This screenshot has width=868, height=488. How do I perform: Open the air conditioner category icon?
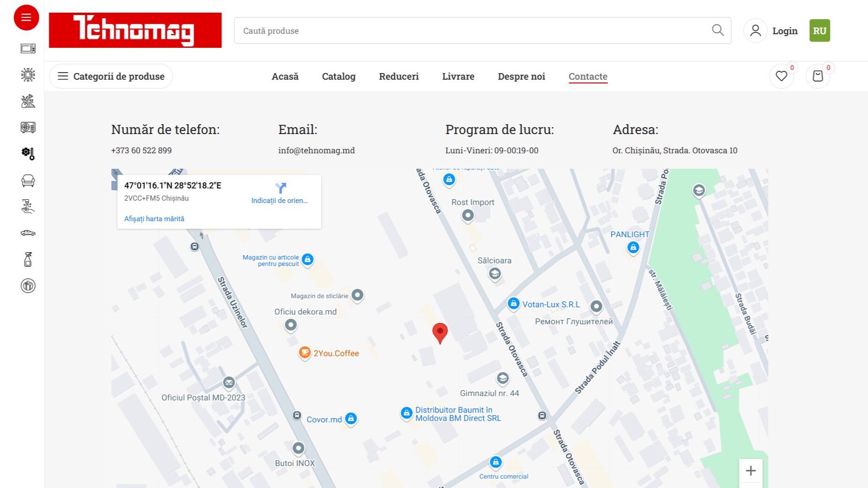[28, 128]
